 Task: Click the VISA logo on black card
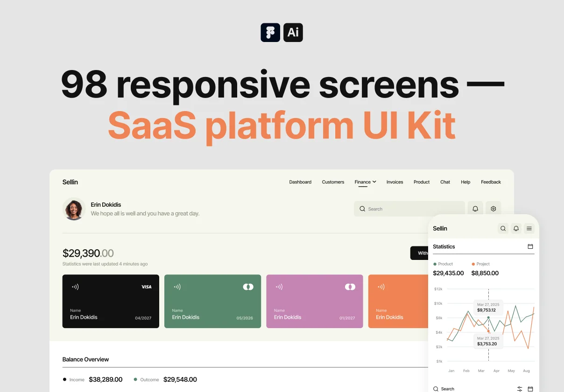[146, 287]
